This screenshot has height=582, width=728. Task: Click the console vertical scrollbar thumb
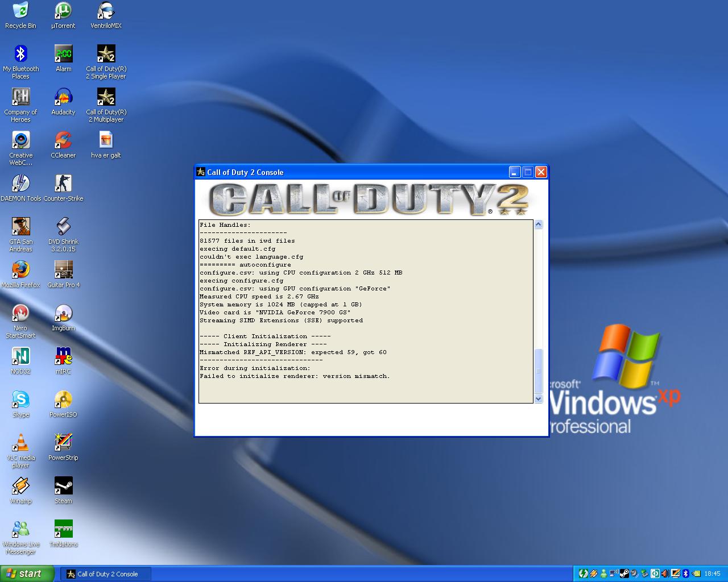[538, 371]
